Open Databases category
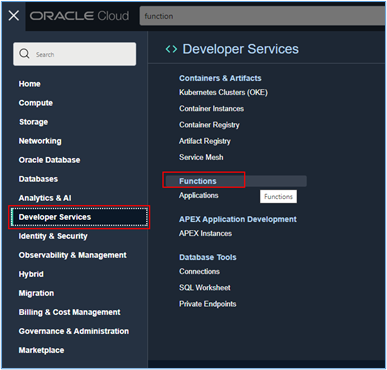The image size is (387, 370). tap(38, 179)
